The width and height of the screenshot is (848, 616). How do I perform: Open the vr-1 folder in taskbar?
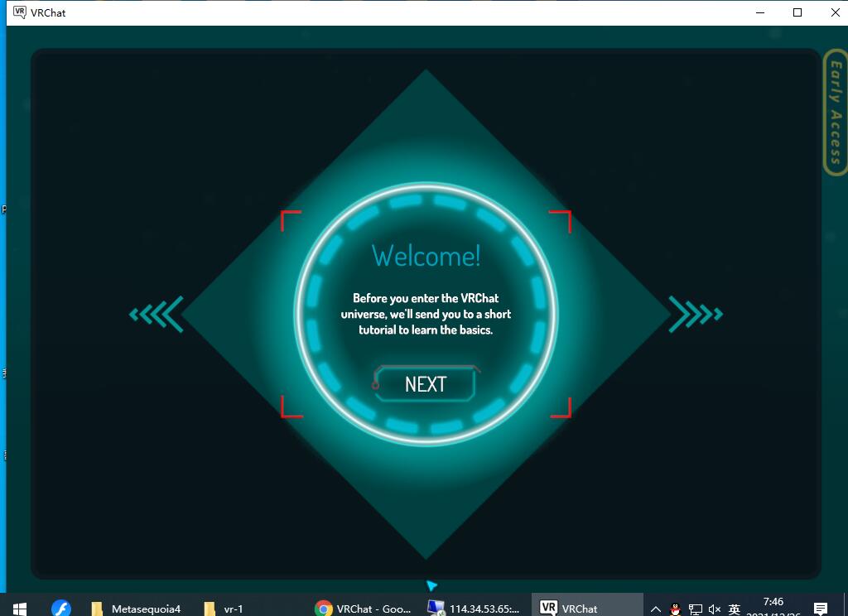tap(224, 609)
